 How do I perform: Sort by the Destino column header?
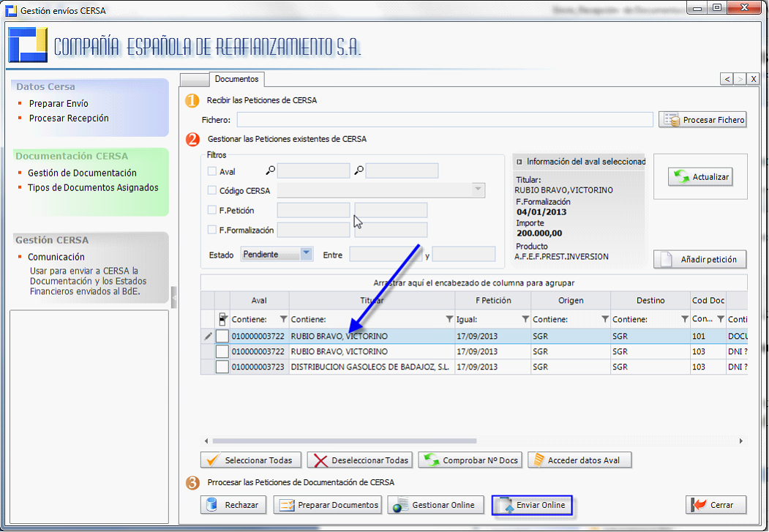coord(650,301)
